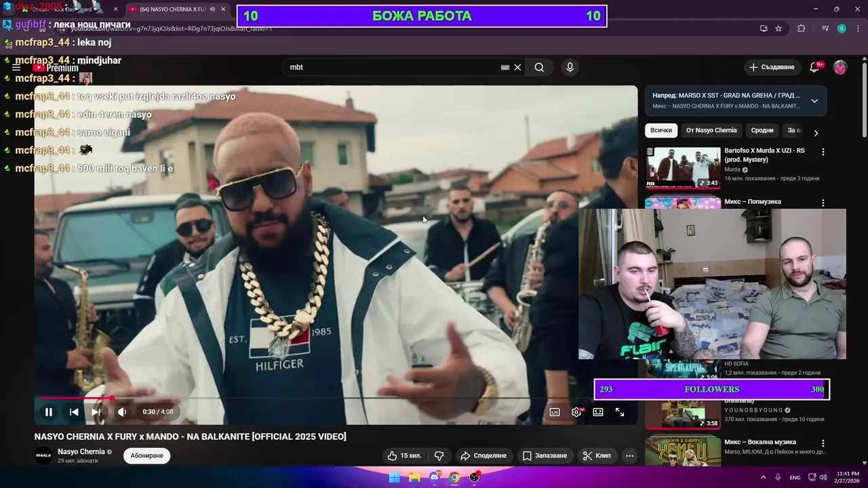Open the Bartofso X Murda X UZI thumbnail
868x488 pixels.
point(683,167)
